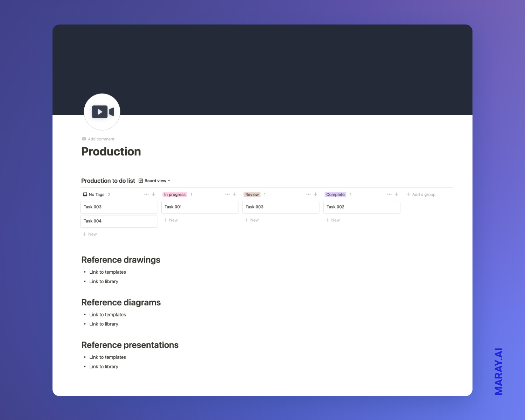The width and height of the screenshot is (525, 420).
Task: Click the Add comment speech bubble icon
Action: point(84,139)
